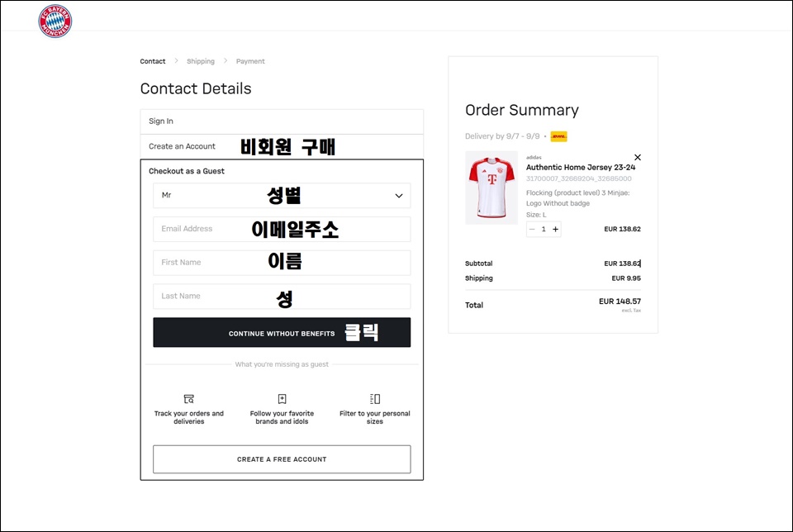This screenshot has height=532, width=793.
Task: Focus the Email Address field
Action: click(x=282, y=229)
